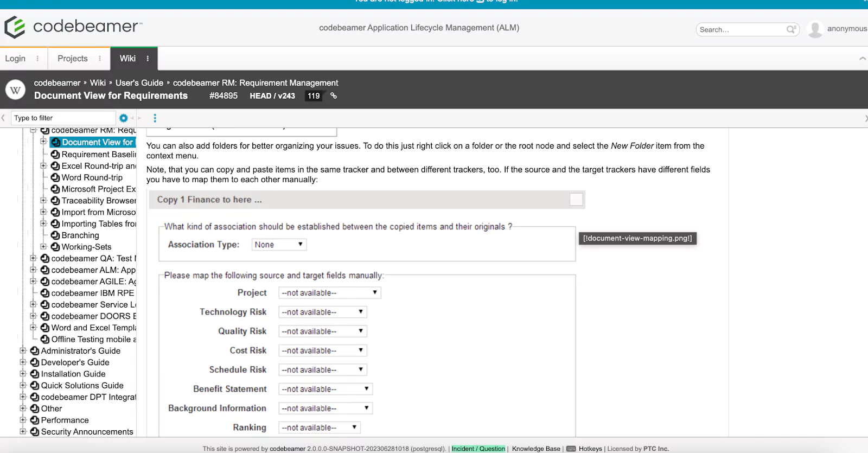Image resolution: width=868 pixels, height=453 pixels.
Task: Open Offline Testing mobile tree item
Action: [93, 339]
